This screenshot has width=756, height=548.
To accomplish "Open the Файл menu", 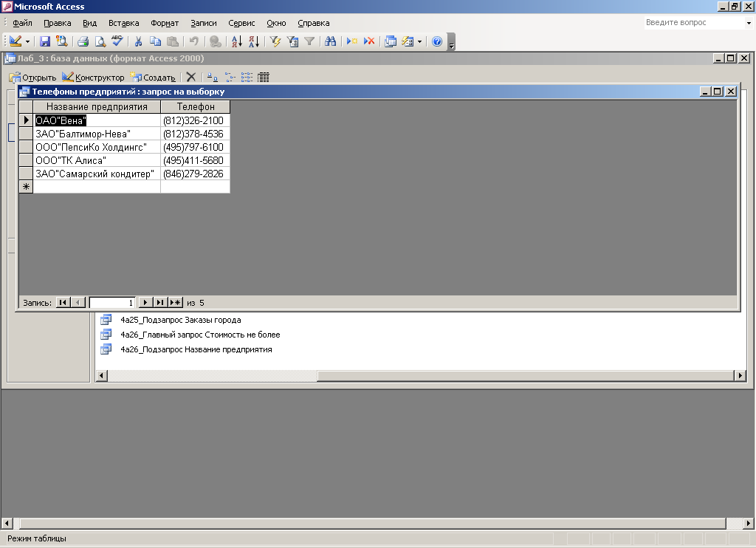I will 22,23.
